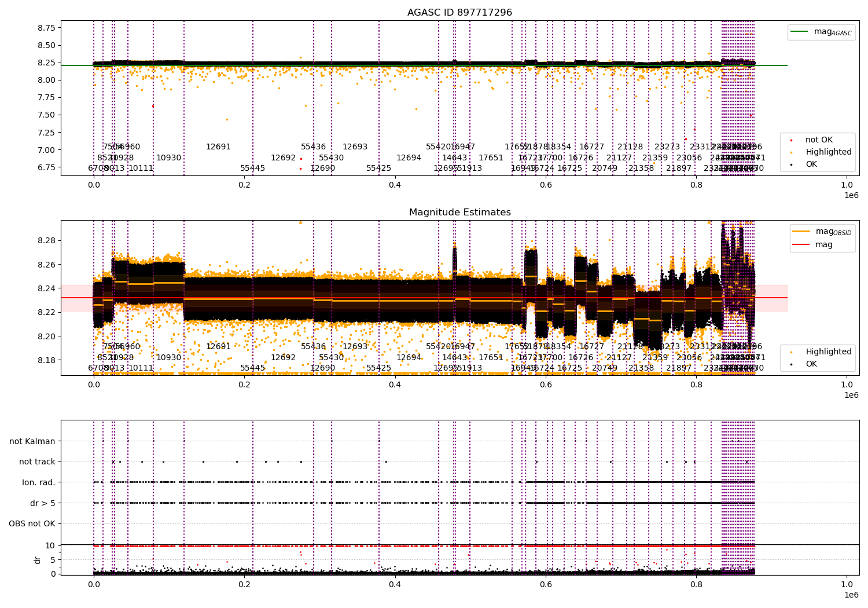Click the 0.2 x-tick under the dr plot

point(244,584)
